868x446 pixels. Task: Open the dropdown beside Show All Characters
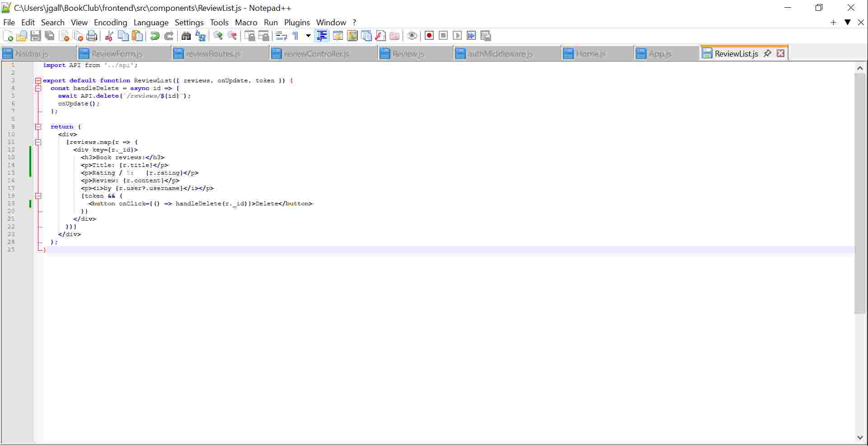click(308, 36)
